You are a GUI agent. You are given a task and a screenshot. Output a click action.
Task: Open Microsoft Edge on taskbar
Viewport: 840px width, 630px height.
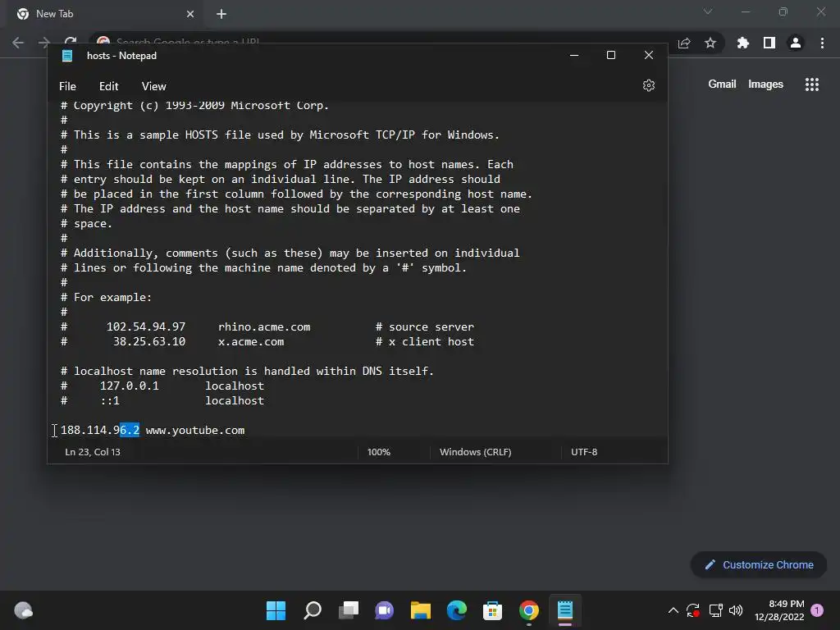456,610
